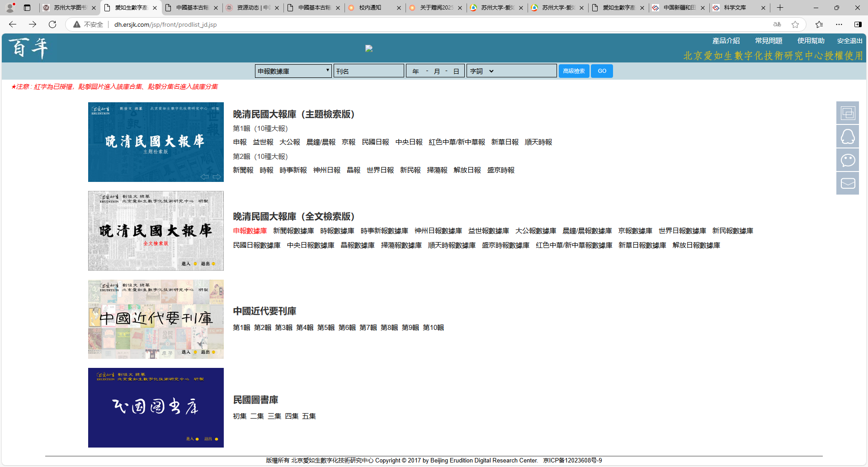
Task: Toggle the browser sidebar icon
Action: click(858, 24)
